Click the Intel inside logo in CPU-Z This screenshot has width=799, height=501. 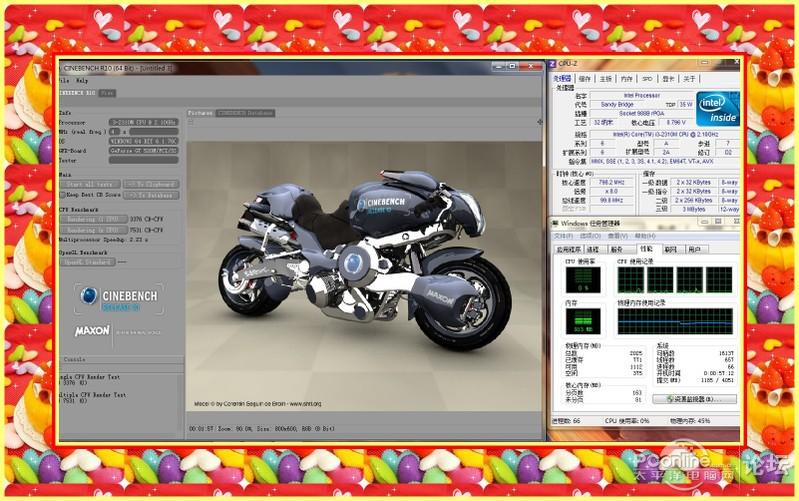pyautogui.click(x=717, y=109)
